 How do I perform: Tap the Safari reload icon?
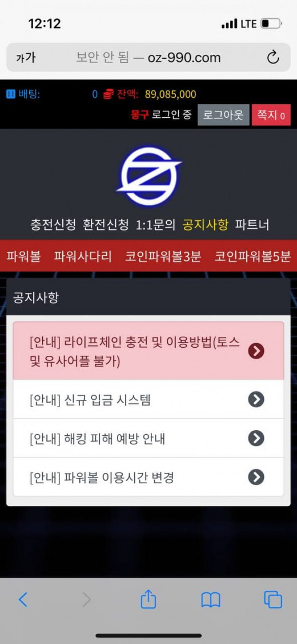pos(273,58)
